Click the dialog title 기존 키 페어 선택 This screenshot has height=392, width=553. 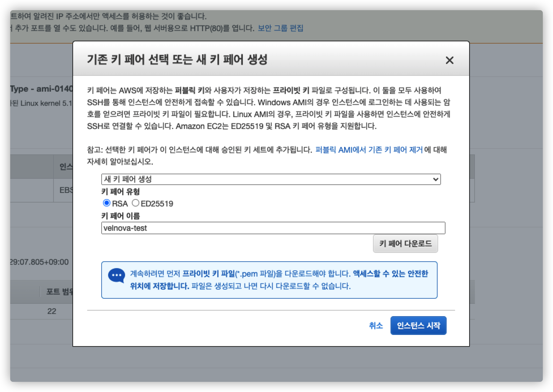click(177, 60)
